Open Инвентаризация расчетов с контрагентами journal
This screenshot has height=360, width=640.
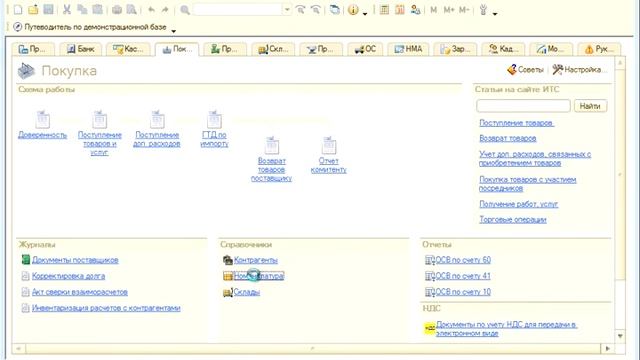106,308
